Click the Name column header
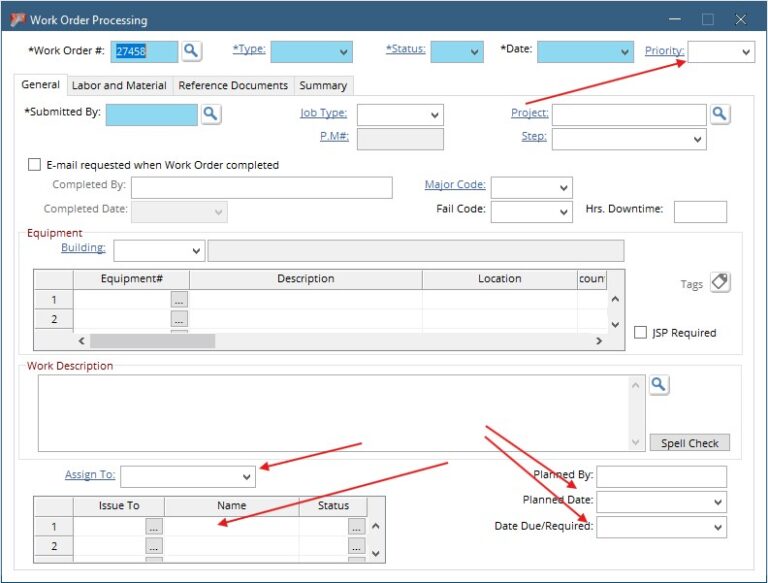Viewport: 768px width, 583px height. pyautogui.click(x=232, y=506)
